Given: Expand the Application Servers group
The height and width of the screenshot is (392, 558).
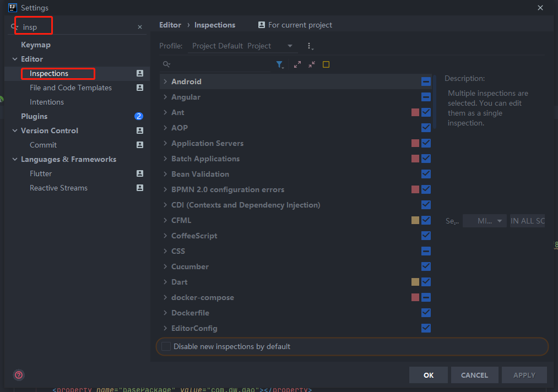Looking at the screenshot, I should coord(165,143).
